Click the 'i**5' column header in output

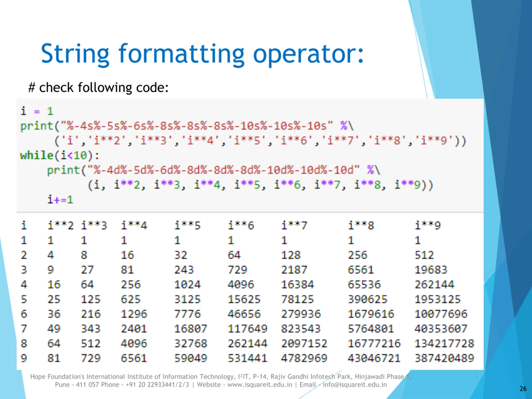pyautogui.click(x=187, y=226)
